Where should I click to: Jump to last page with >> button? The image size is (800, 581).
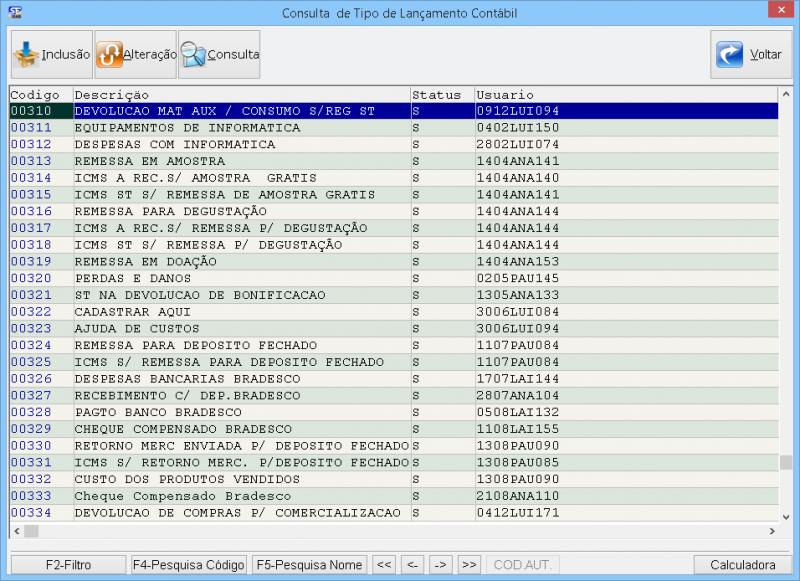[x=469, y=565]
